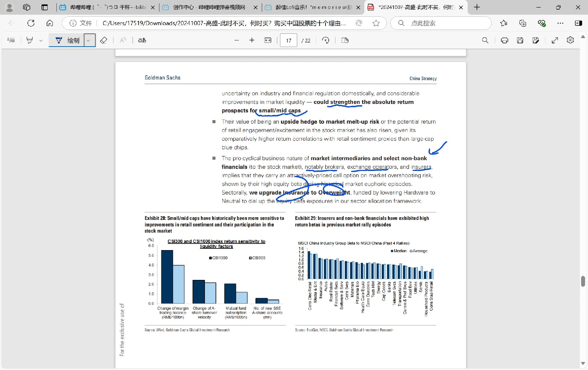588x370 pixels.
Task: Click the Exhibit 29 chart title text
Action: coord(362,221)
